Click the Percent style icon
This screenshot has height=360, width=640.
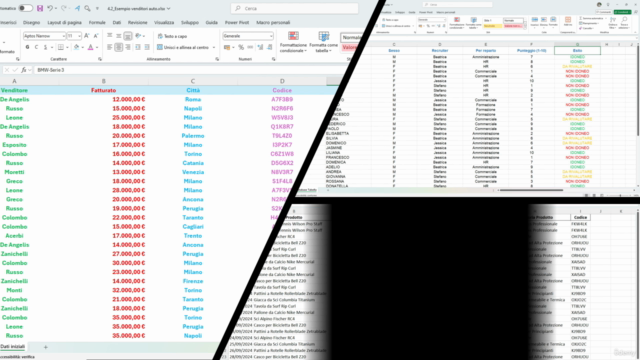(x=241, y=47)
